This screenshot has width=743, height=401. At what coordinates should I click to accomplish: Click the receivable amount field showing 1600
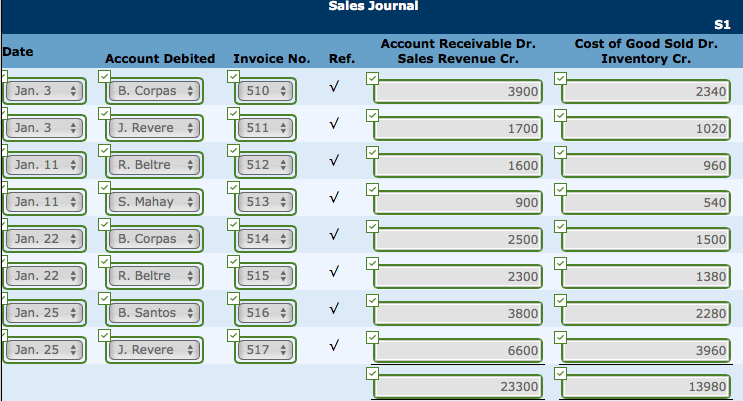click(458, 165)
